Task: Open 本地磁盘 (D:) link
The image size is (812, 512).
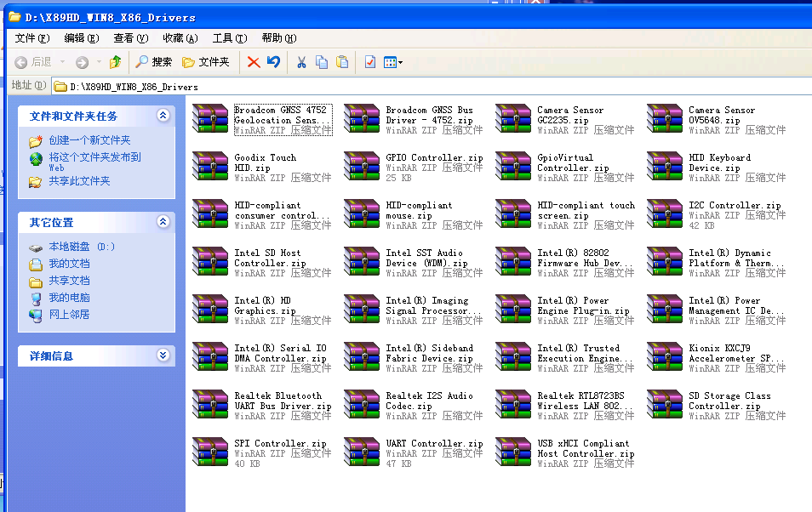Action: tap(82, 247)
